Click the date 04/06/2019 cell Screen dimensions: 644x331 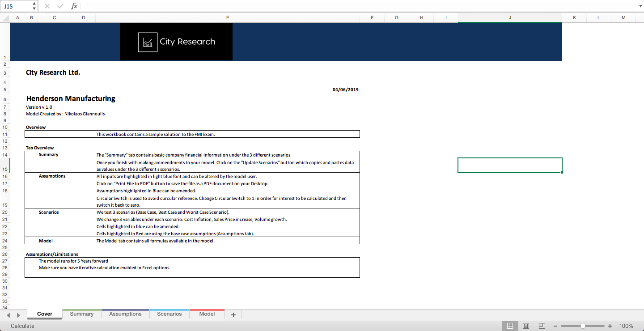pos(345,89)
